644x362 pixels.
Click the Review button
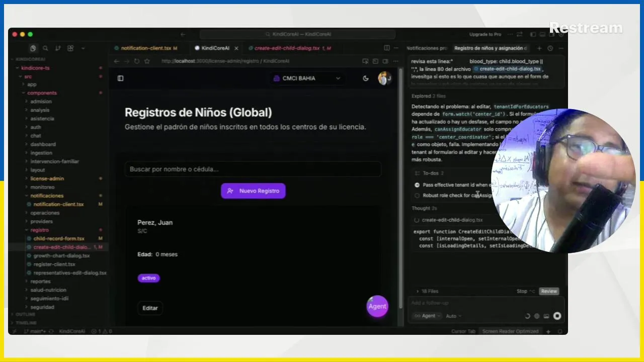point(549,291)
